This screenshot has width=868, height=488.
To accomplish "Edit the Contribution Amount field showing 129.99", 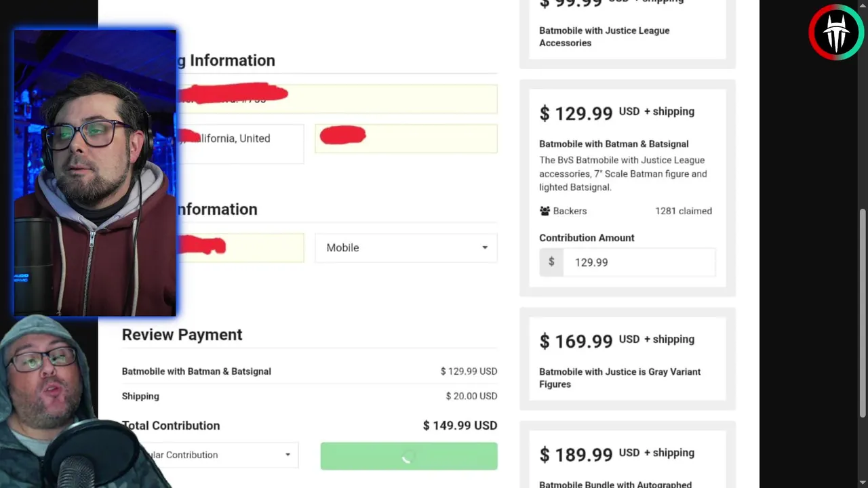I will pyautogui.click(x=639, y=262).
